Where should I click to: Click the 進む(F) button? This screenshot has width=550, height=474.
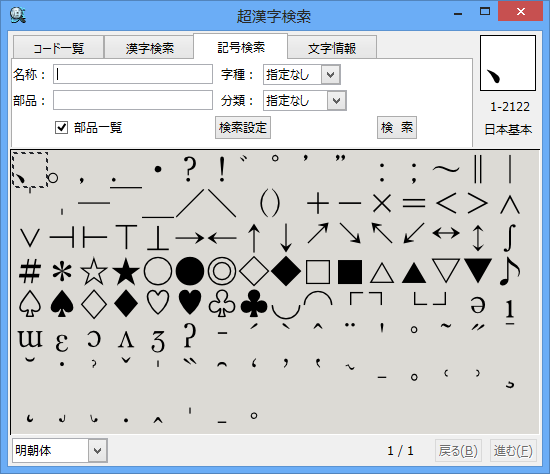click(x=513, y=450)
